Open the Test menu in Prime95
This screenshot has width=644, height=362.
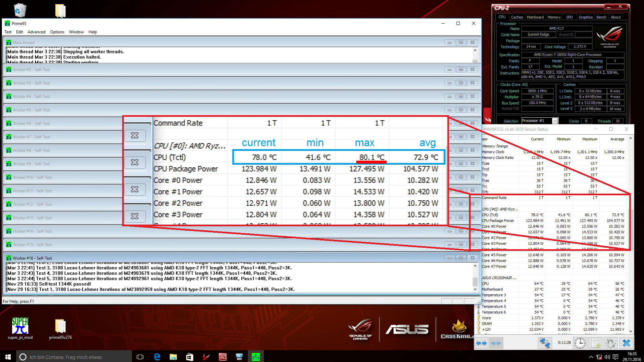8,32
